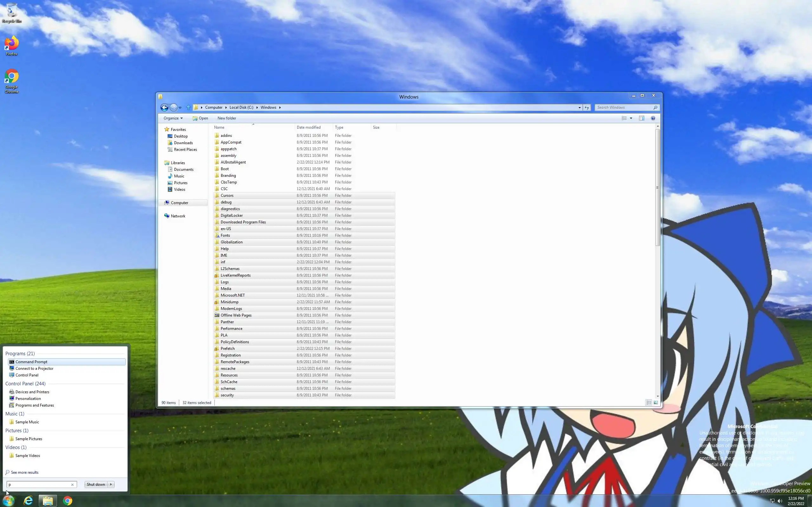Click the Up folder arrow icon

(188, 107)
